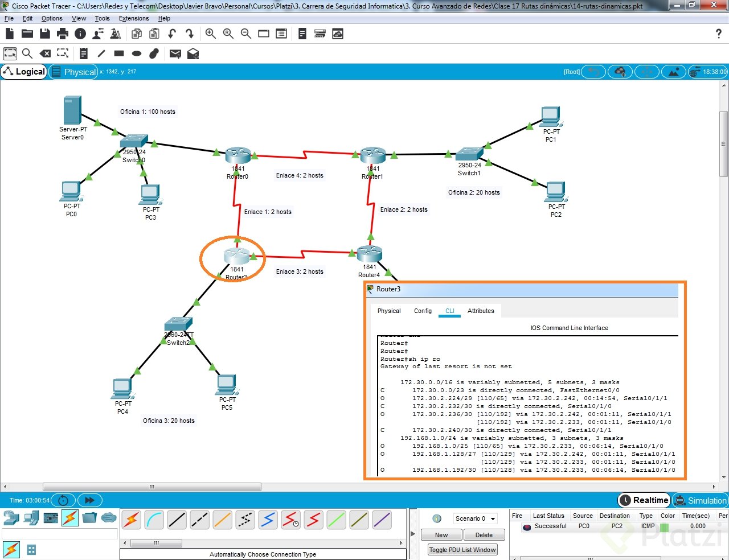The height and width of the screenshot is (560, 729).
Task: Toggle the PDU List Window
Action: 462,550
